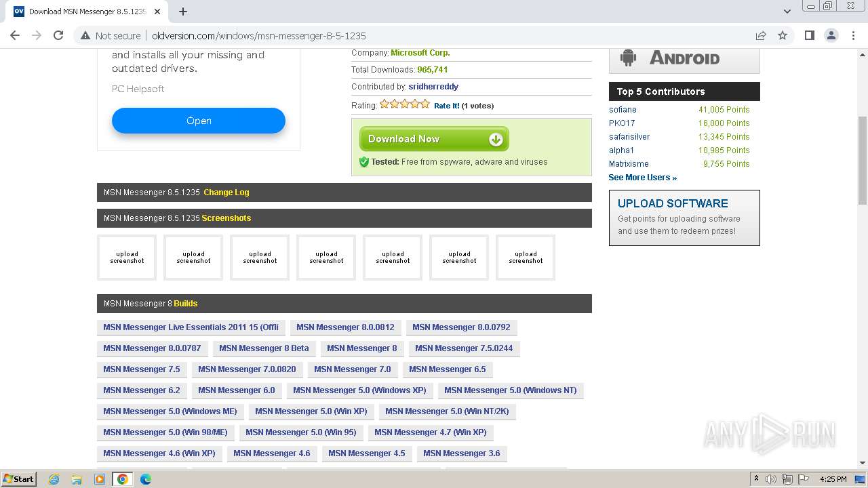The width and height of the screenshot is (868, 488).
Task: Click the blue Open ad button
Action: click(199, 121)
